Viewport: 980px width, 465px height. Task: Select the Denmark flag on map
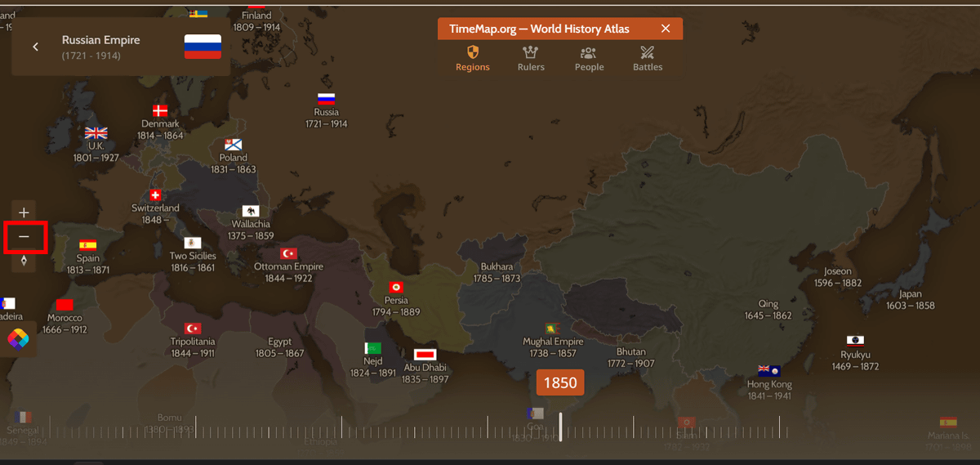(x=160, y=111)
